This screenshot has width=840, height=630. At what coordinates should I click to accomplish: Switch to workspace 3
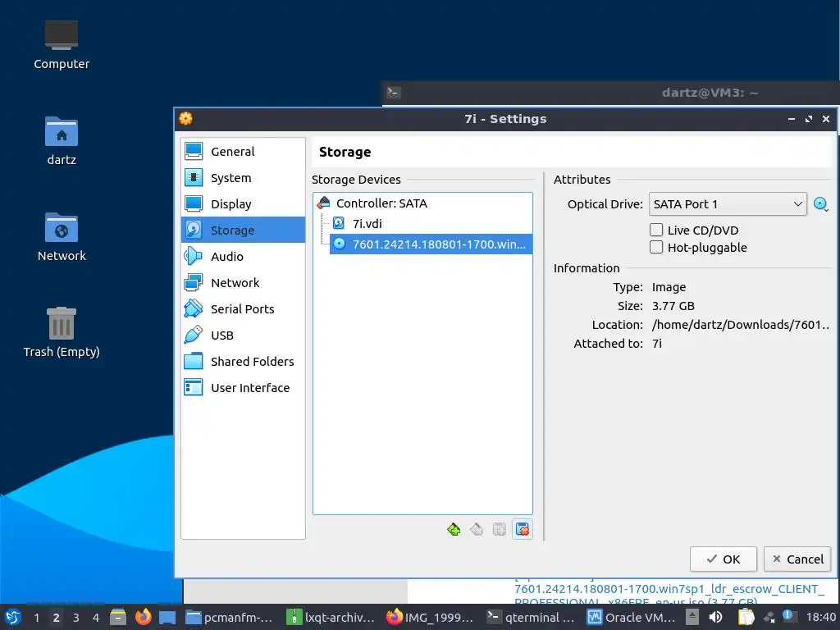(x=76, y=618)
